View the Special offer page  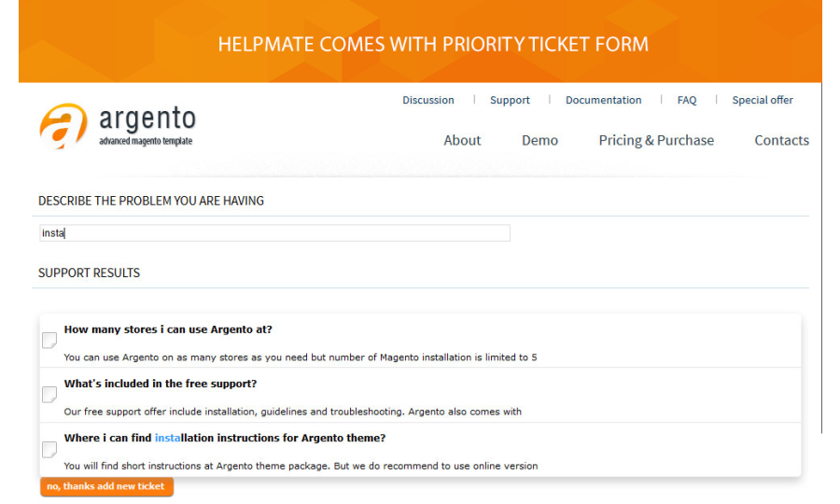point(763,100)
